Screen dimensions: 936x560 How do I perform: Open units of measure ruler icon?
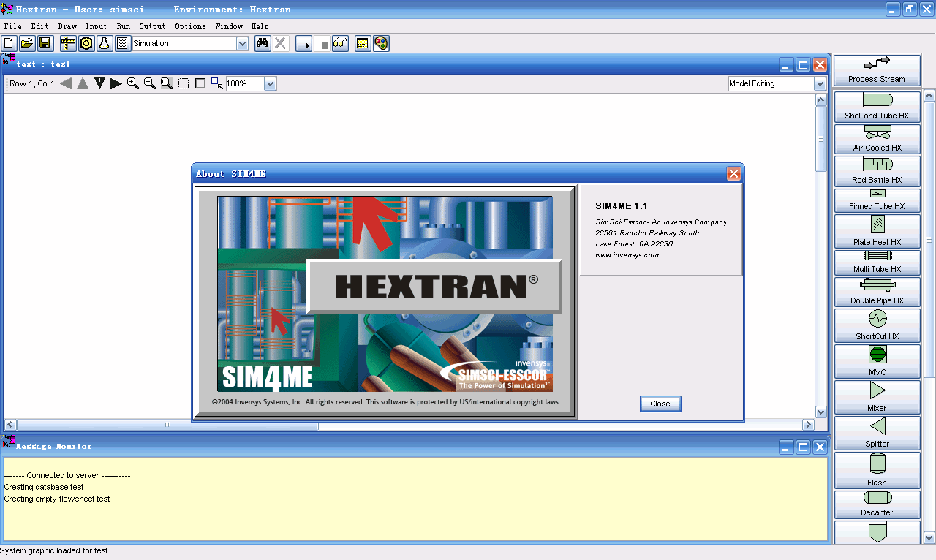pyautogui.click(x=68, y=44)
